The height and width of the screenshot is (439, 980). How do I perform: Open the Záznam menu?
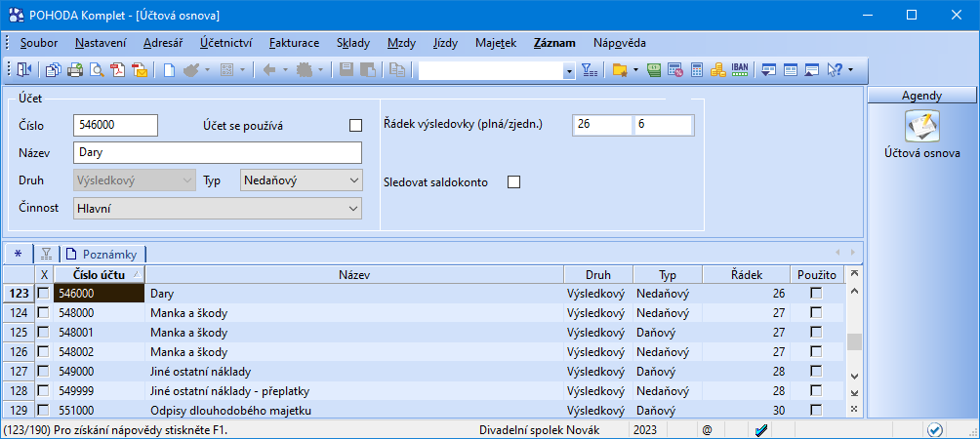(555, 43)
